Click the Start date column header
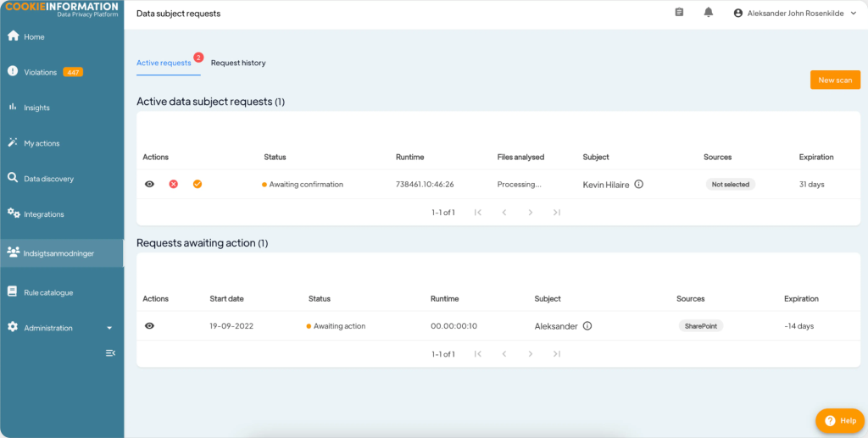This screenshot has width=868, height=438. (x=226, y=298)
